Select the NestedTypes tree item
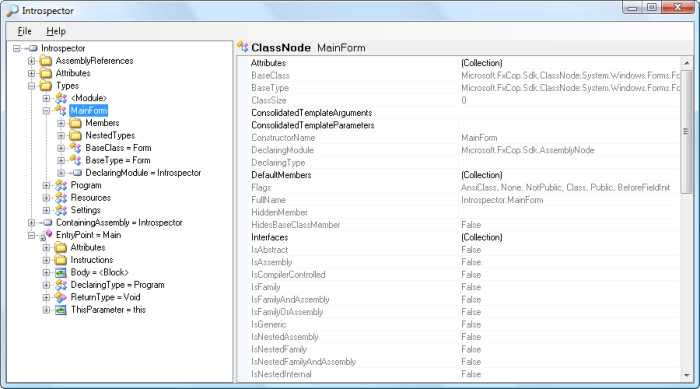The width and height of the screenshot is (700, 389). [x=110, y=135]
